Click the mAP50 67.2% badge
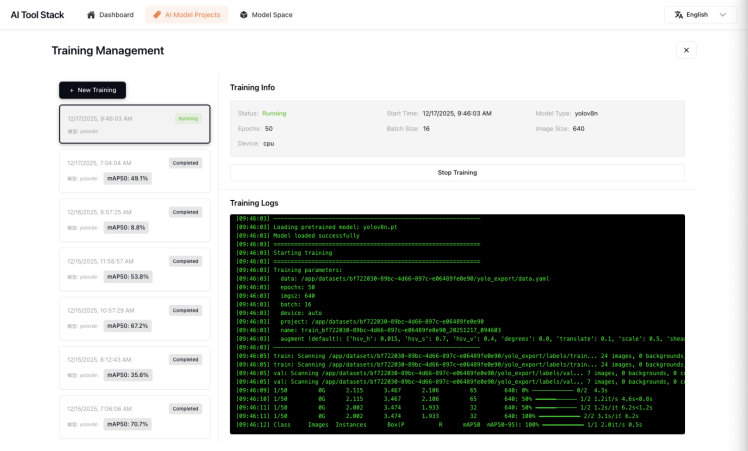 [x=127, y=325]
